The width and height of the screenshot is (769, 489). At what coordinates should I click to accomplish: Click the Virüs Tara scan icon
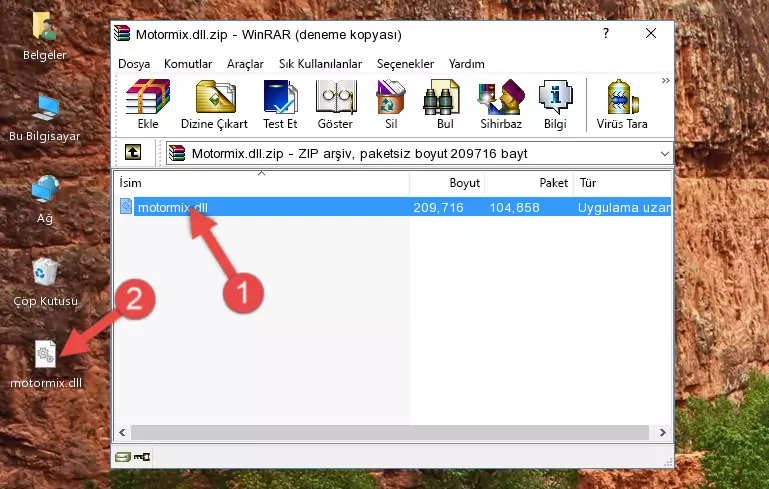click(622, 104)
